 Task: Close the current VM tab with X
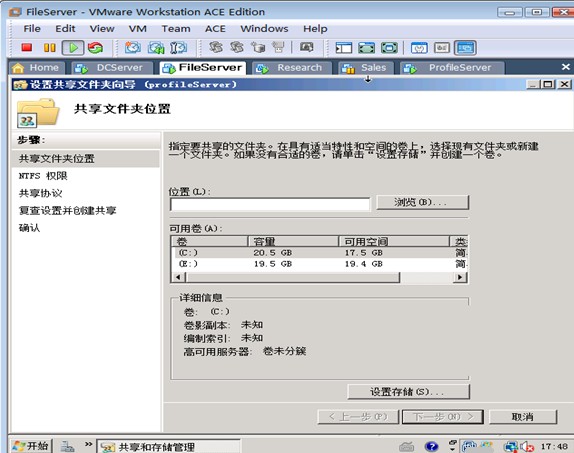point(566,67)
